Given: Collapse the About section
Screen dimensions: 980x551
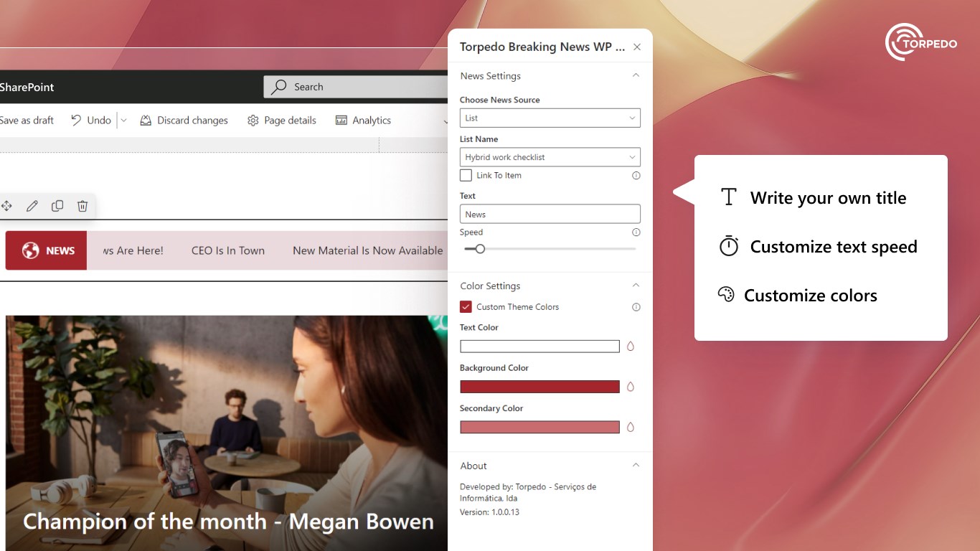Looking at the screenshot, I should pyautogui.click(x=636, y=466).
